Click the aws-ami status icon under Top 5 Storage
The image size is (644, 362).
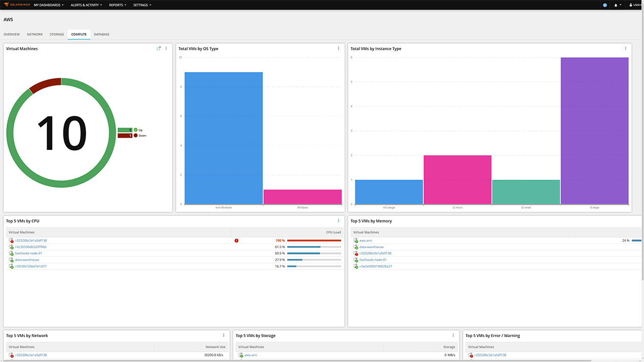241,355
